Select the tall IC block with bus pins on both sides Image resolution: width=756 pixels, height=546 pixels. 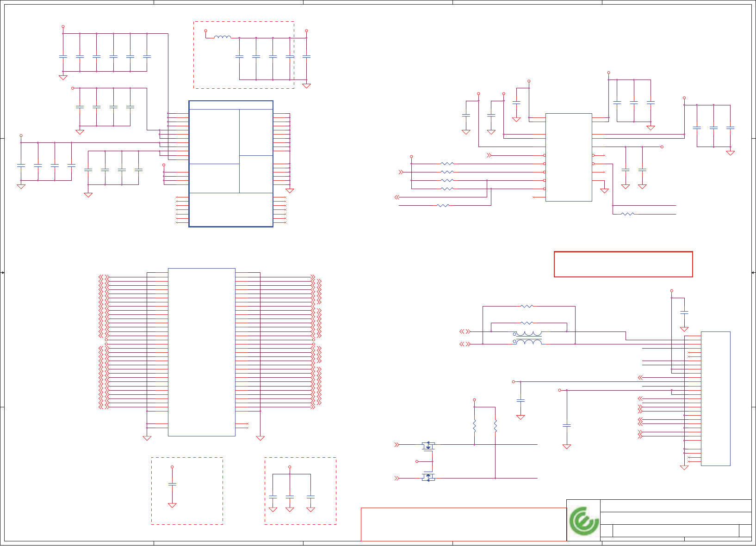tap(202, 352)
